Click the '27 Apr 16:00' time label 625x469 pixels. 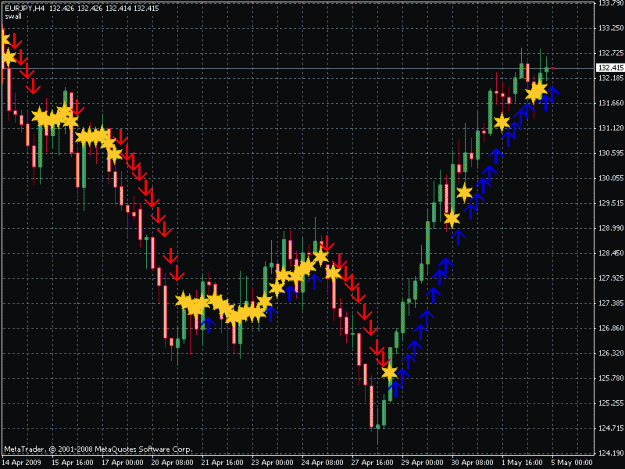[372, 463]
